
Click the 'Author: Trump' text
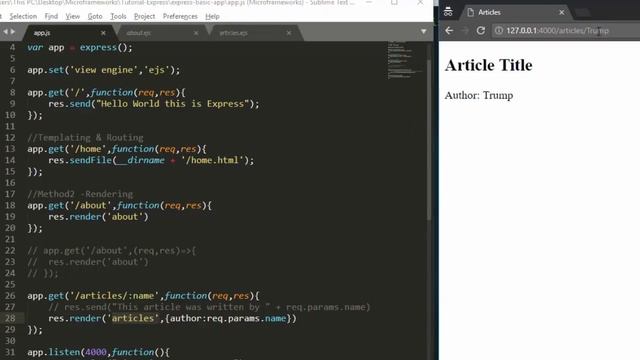point(479,96)
